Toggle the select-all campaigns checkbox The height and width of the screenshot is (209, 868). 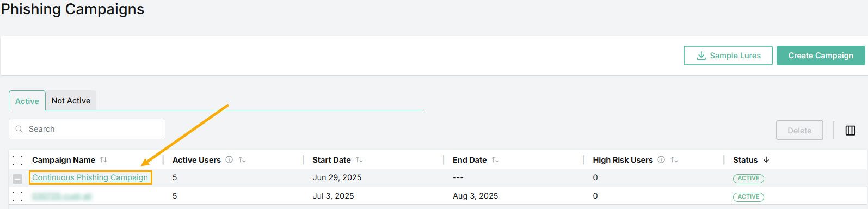click(17, 161)
